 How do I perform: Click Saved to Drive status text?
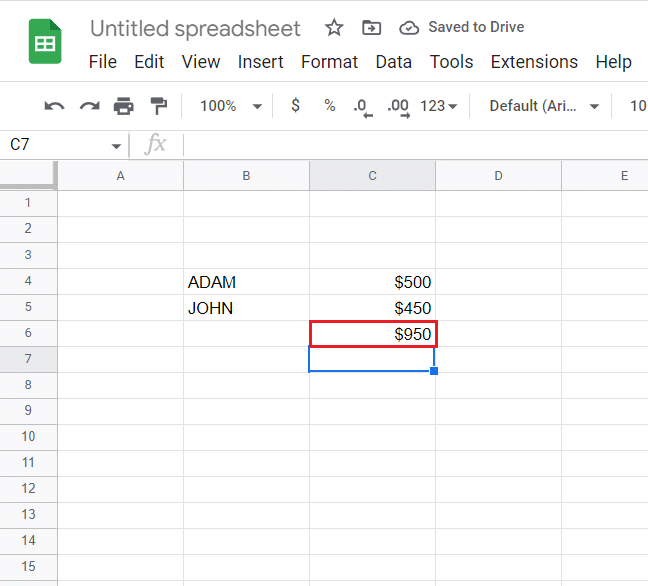coord(476,27)
